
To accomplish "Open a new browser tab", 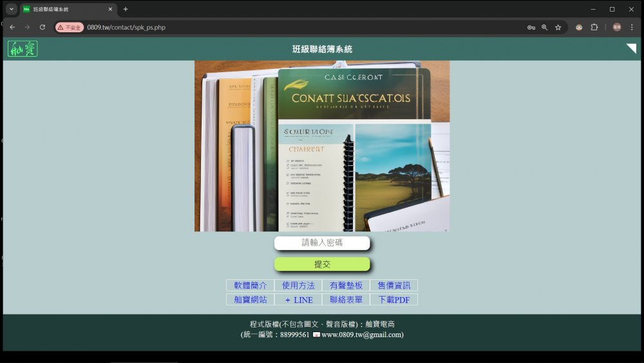I will click(x=126, y=9).
